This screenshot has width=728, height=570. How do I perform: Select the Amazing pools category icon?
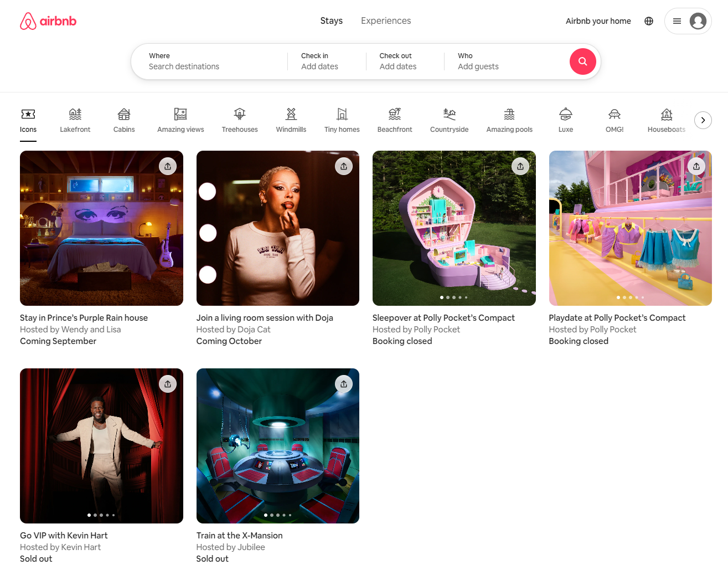pyautogui.click(x=509, y=114)
